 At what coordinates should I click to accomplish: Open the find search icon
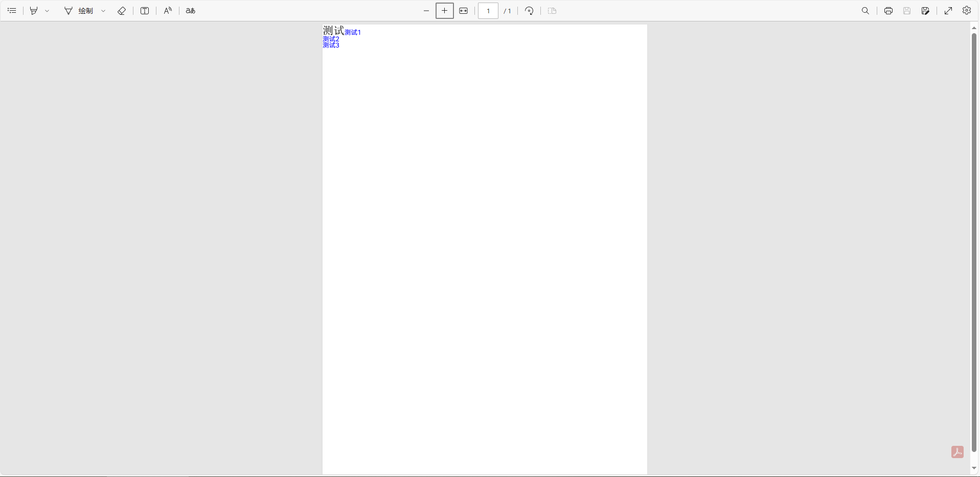pos(865,11)
